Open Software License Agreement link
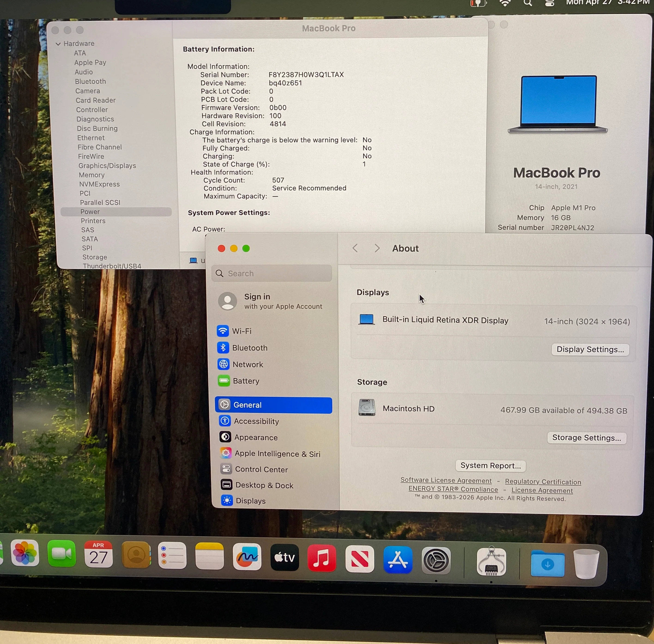Screen dimensions: 654x644 click(446, 480)
